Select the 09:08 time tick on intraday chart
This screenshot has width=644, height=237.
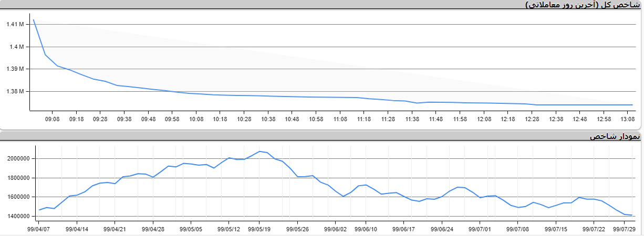pos(53,119)
